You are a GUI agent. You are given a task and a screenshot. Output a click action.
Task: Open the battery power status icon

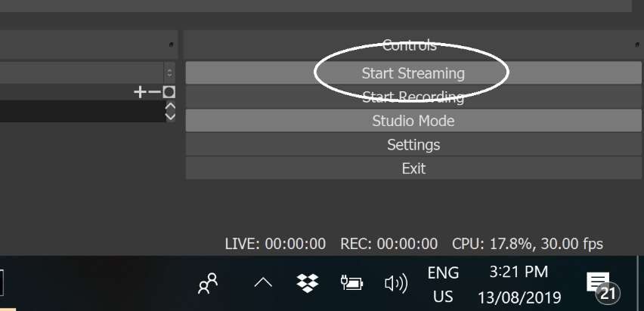352,283
